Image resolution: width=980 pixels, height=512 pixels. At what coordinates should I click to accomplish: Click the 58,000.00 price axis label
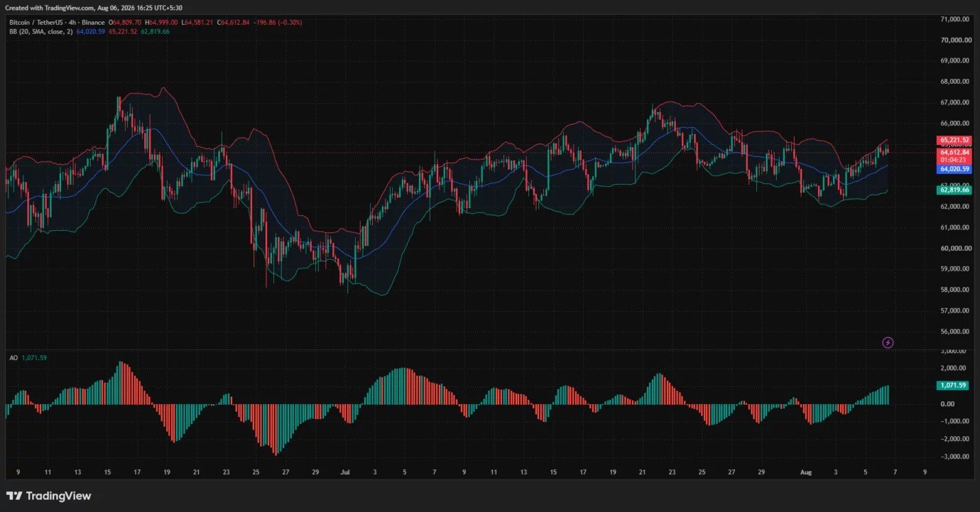[955, 290]
